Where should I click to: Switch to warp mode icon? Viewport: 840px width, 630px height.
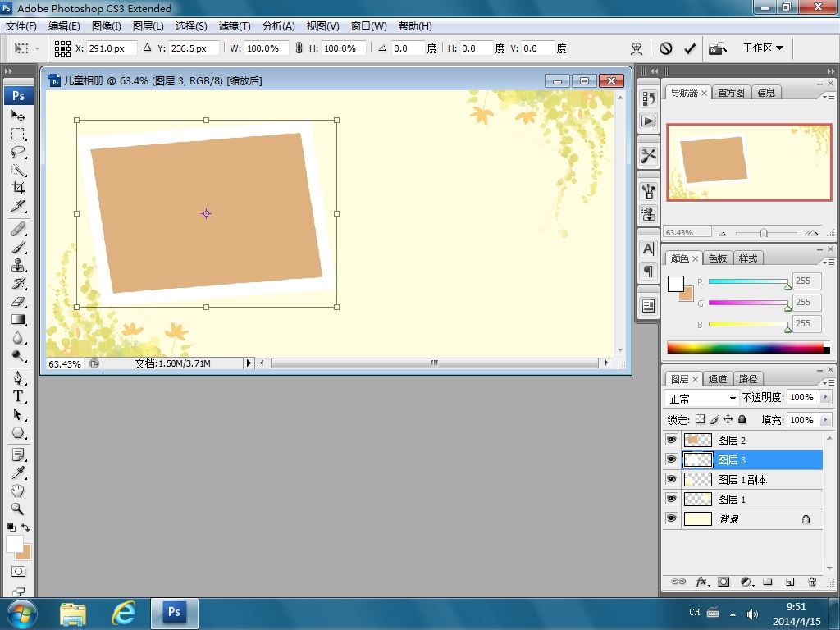(x=637, y=48)
